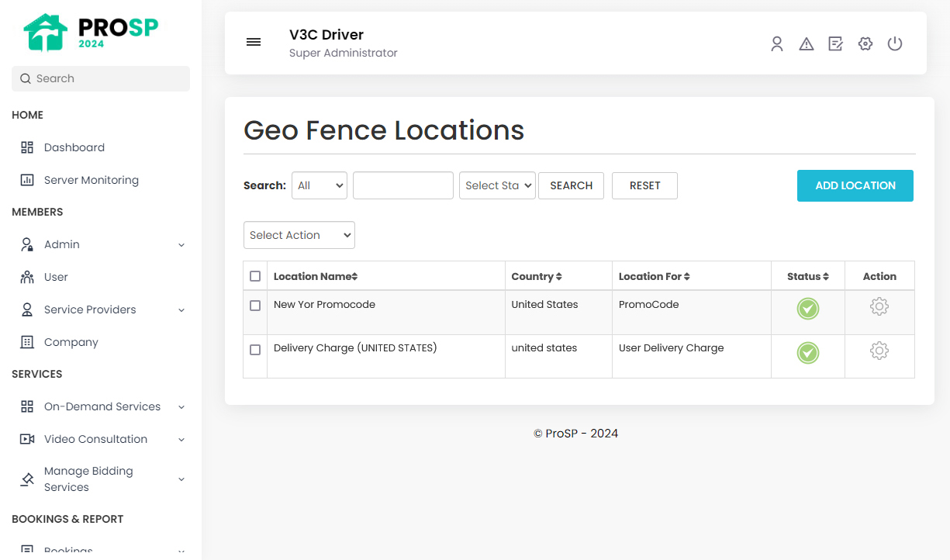
Task: Click the On-Demand Services grid icon
Action: [x=27, y=406]
